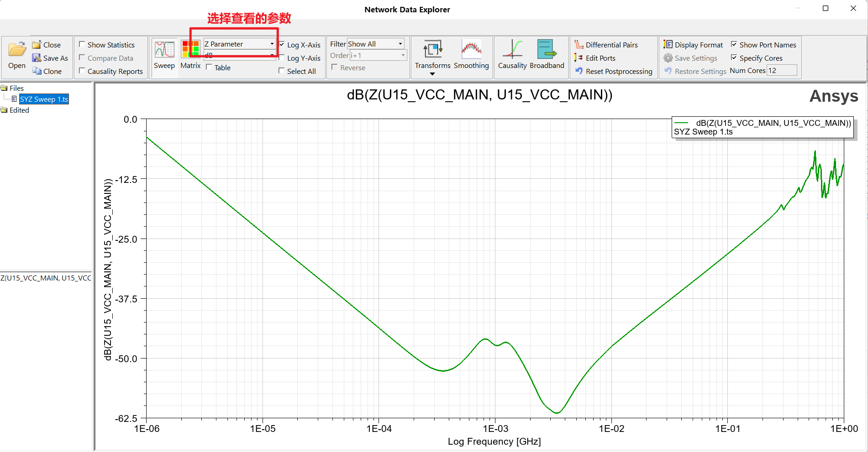Click the Causality icon
Screen dimensions: 868x452
point(512,49)
